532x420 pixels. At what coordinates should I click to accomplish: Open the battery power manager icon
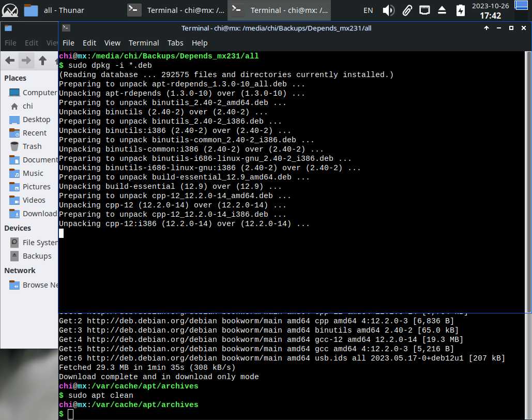point(461,10)
